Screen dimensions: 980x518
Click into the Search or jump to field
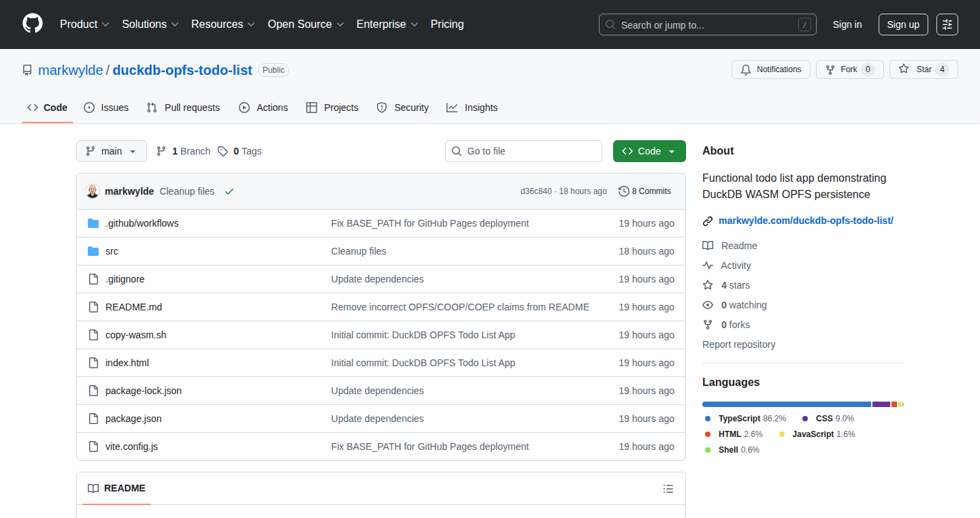(x=707, y=25)
